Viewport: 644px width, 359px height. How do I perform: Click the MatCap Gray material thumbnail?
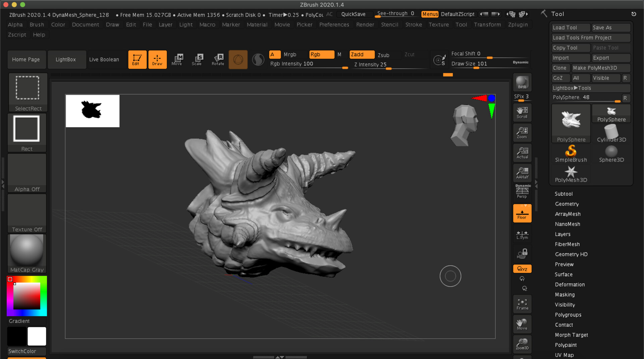click(x=26, y=250)
